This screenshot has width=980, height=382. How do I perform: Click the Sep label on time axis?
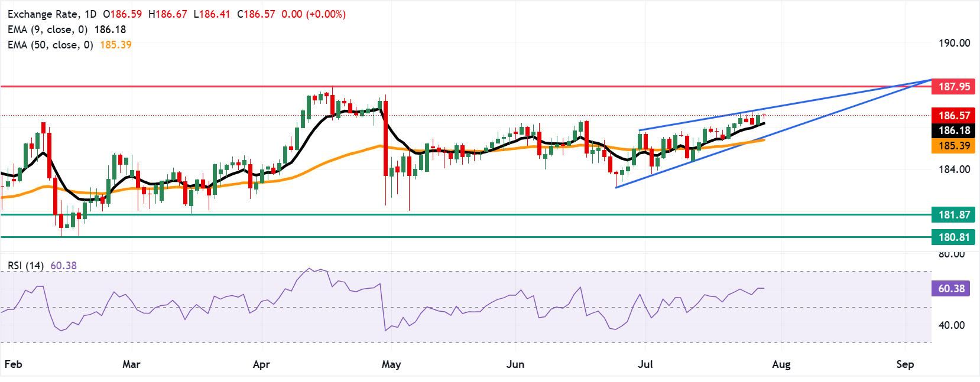tap(905, 364)
